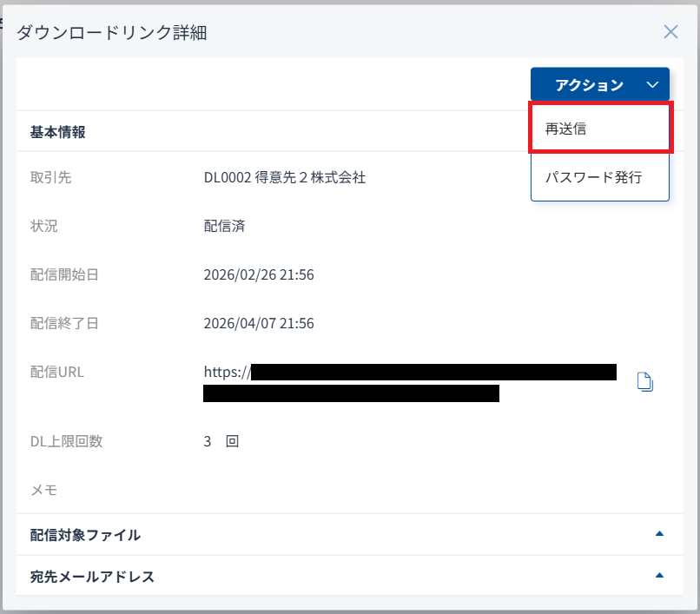The width and height of the screenshot is (700, 614).
Task: Click the メモ field label
Action: click(43, 490)
